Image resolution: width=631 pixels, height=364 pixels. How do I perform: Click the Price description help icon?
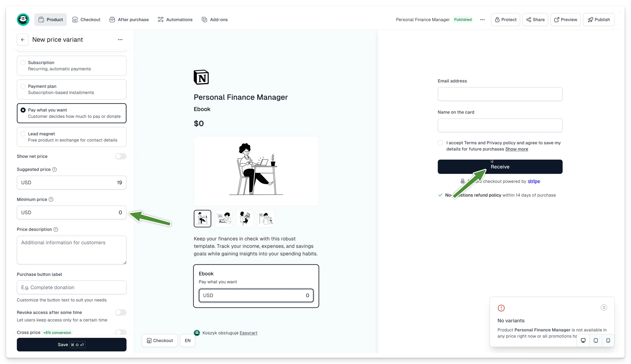56,229
